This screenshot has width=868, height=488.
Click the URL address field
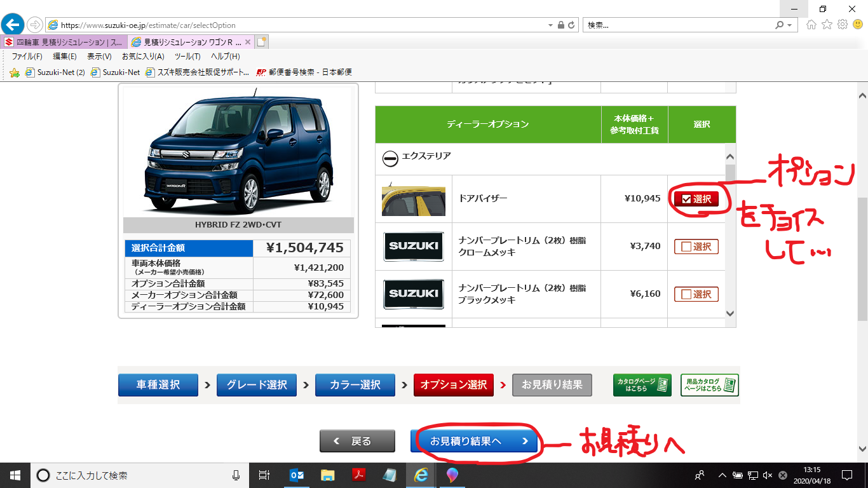coord(295,25)
